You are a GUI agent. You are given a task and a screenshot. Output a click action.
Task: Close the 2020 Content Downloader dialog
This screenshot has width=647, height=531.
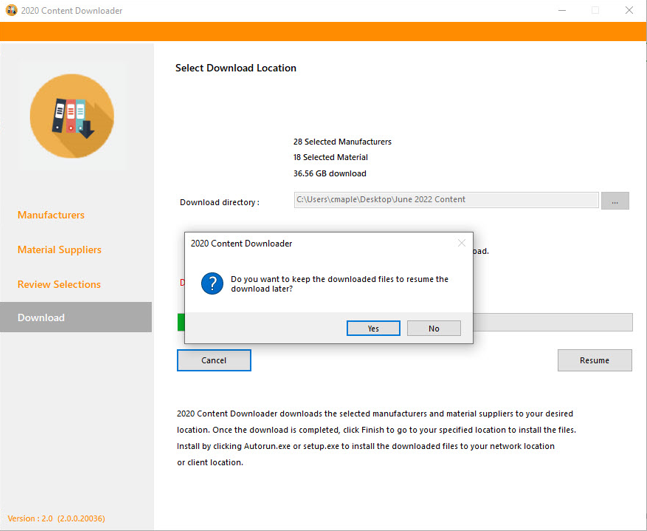(461, 243)
